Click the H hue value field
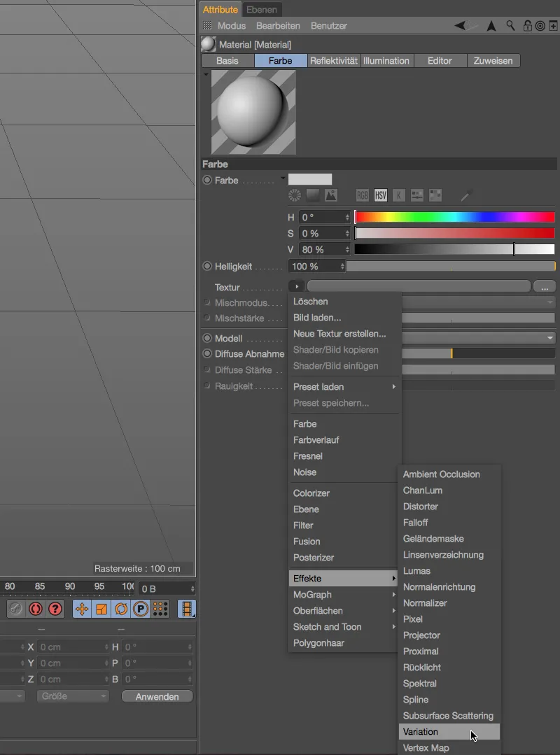560x755 pixels. point(324,217)
